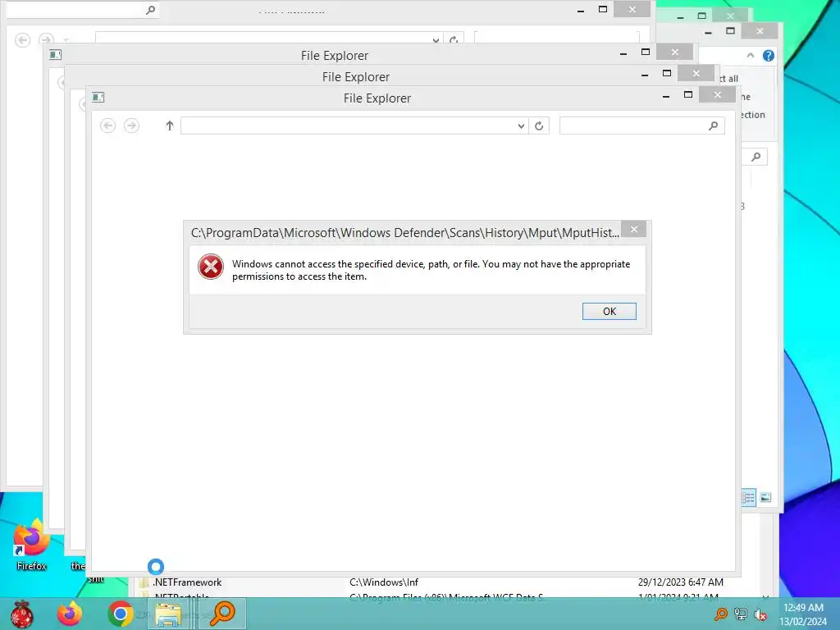Go back in the front File Explorer window

pyautogui.click(x=107, y=126)
